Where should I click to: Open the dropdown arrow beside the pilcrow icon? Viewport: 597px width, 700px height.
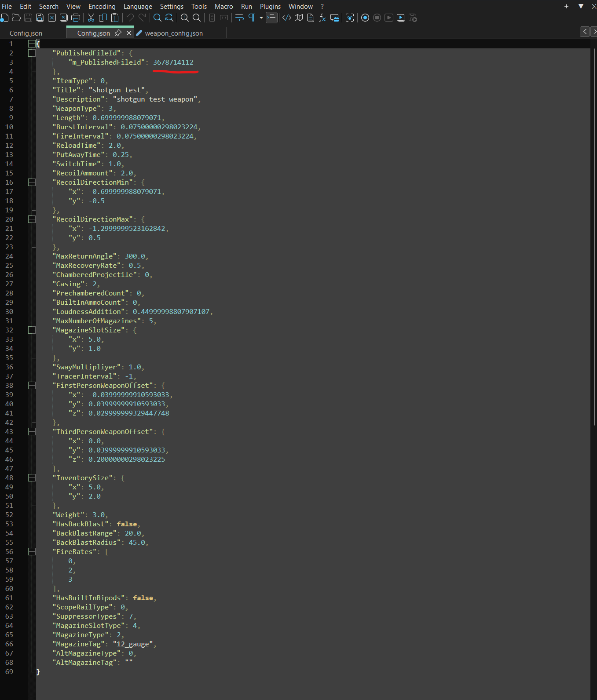[x=261, y=18]
